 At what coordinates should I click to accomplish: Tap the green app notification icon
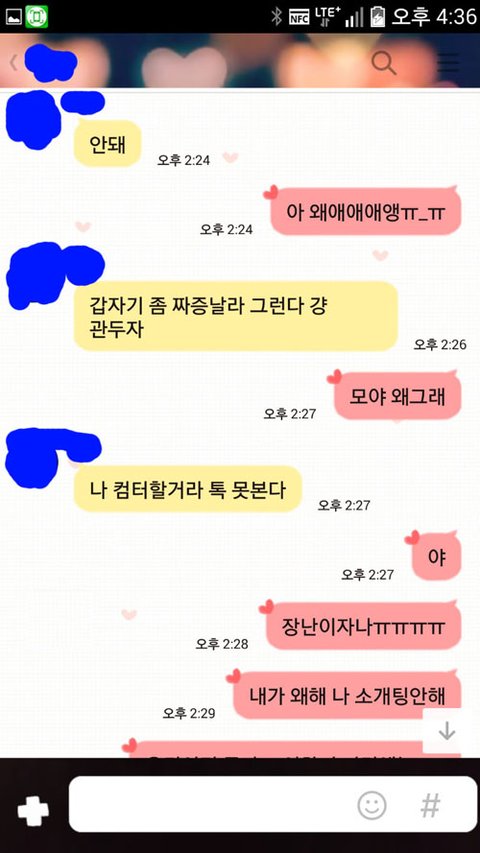36,16
